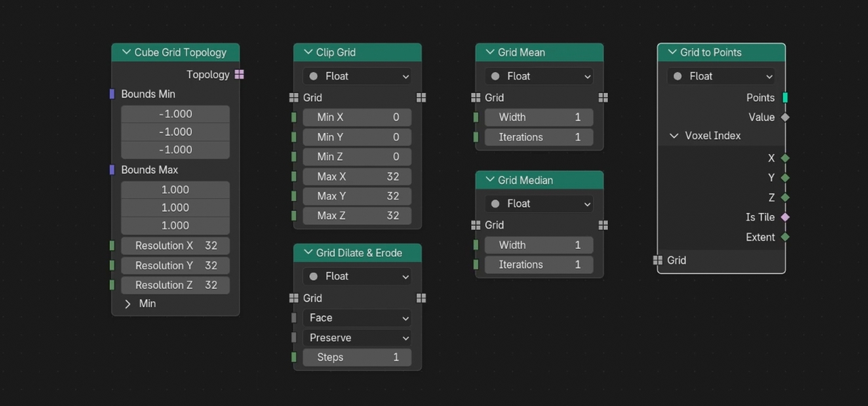This screenshot has height=406, width=868.
Task: Click the Grid output icon on Grid Mean node
Action: click(603, 97)
